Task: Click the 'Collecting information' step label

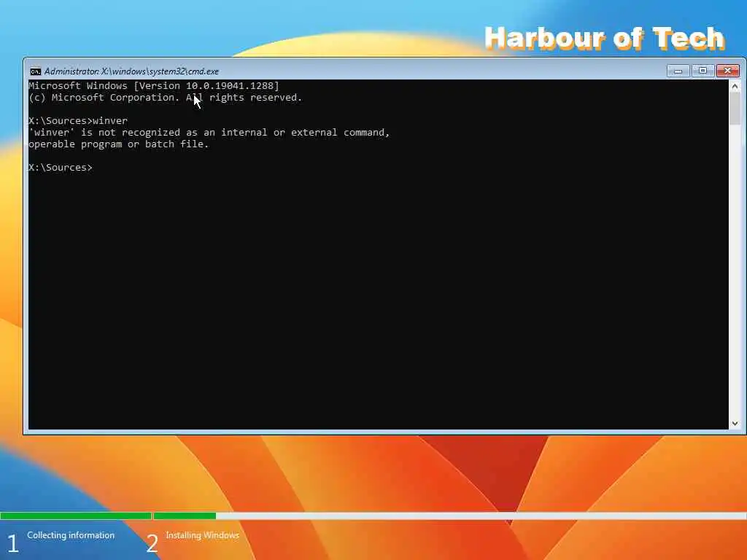Action: 71,535
